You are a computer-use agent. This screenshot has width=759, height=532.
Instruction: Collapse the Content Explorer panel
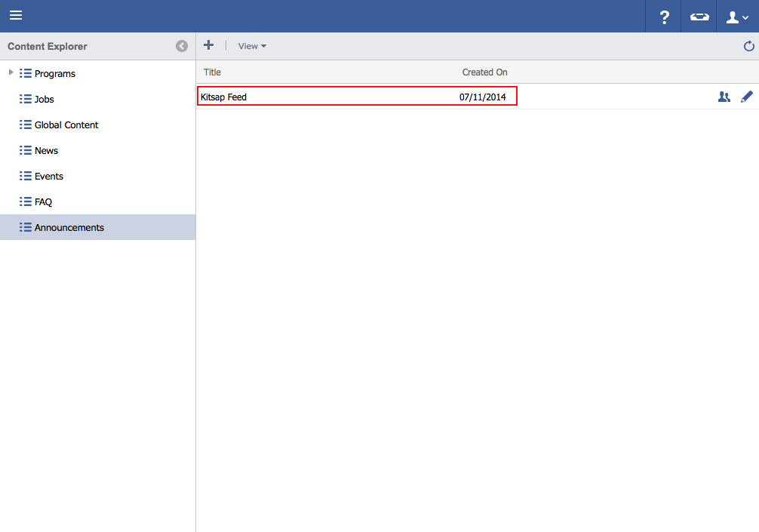(x=182, y=46)
